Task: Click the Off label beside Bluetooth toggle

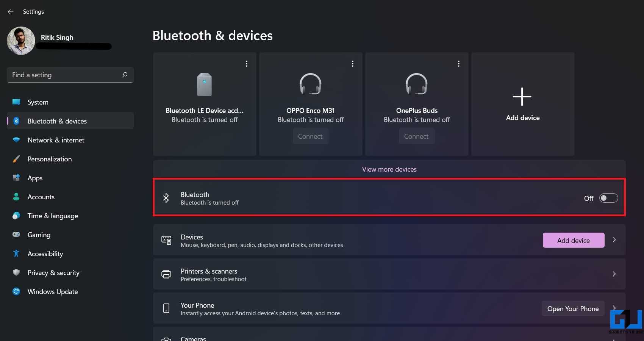Action: 589,199
